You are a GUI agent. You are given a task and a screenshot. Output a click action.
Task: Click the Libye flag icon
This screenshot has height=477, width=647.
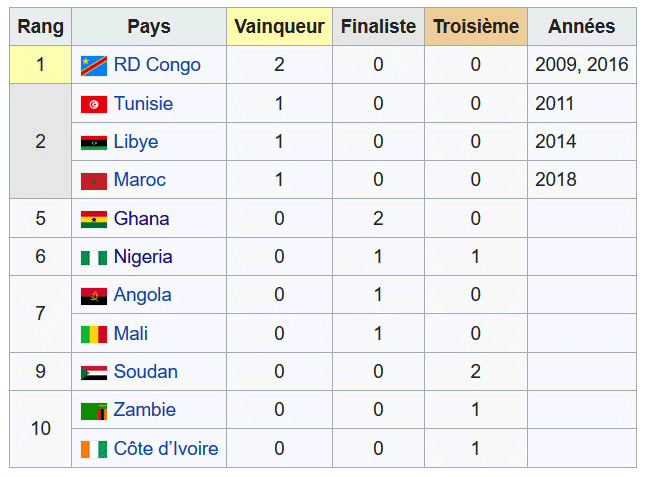(93, 143)
